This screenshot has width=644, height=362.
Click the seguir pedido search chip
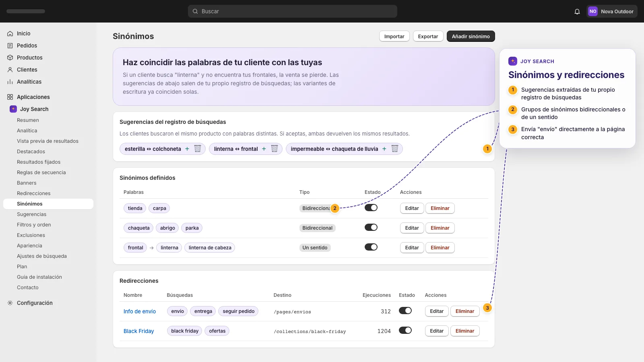click(239, 311)
